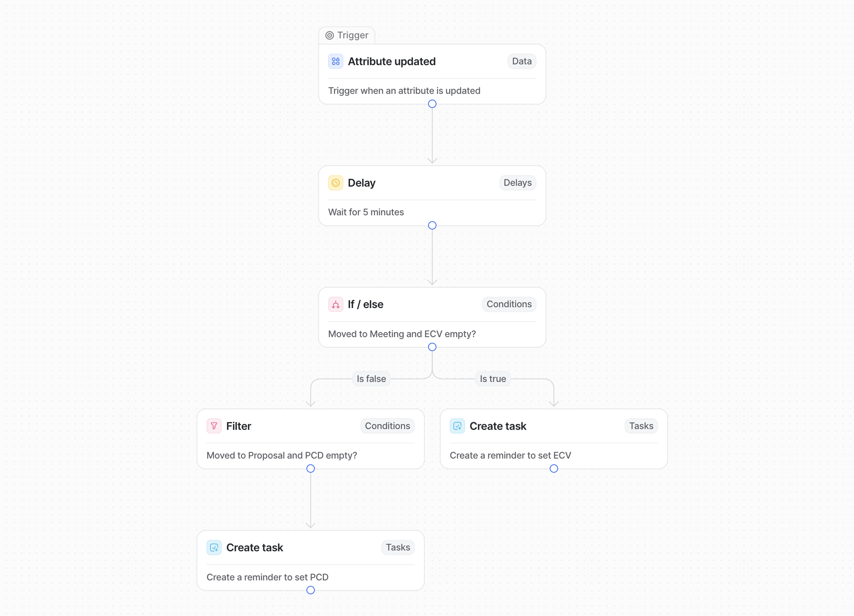Screen dimensions: 854x616
Task: Select the "Is true" branch label
Action: tap(493, 379)
